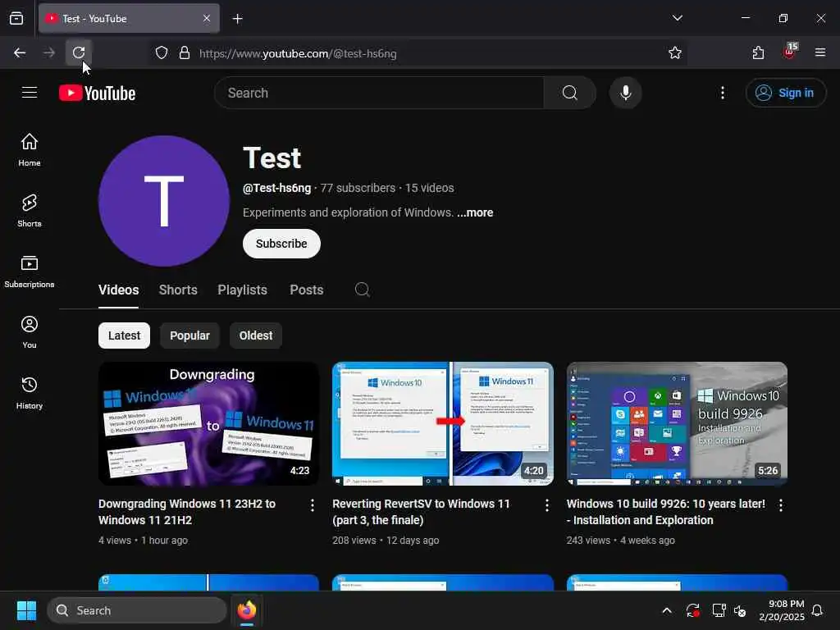Open Shorts in the sidebar

point(30,211)
